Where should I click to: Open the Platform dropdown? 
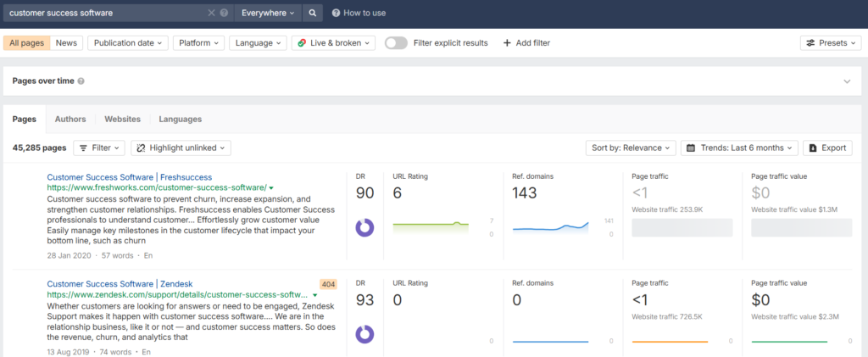point(198,42)
